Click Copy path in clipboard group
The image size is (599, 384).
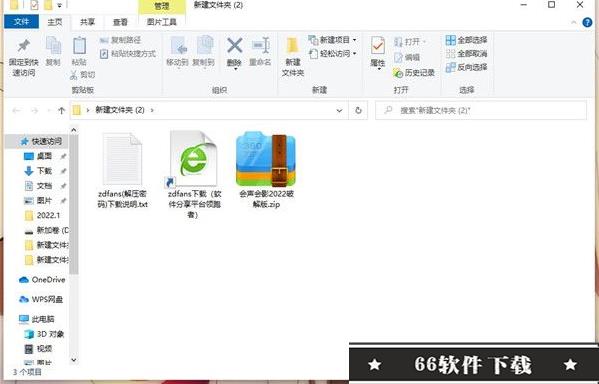click(x=120, y=40)
